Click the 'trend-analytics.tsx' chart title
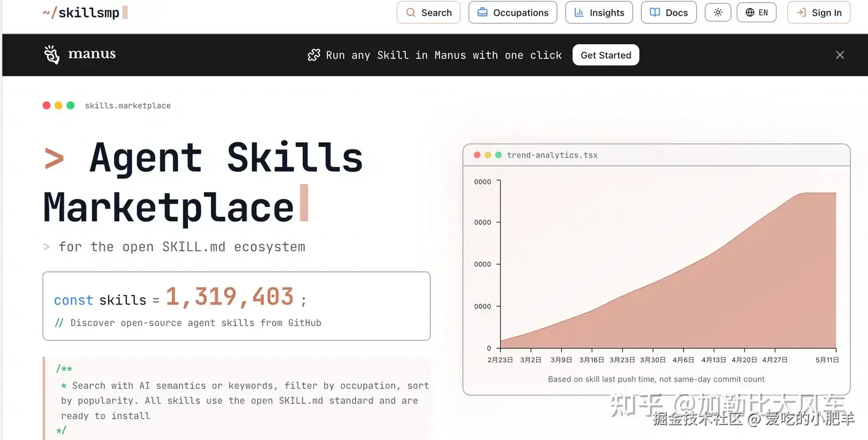 click(x=552, y=155)
